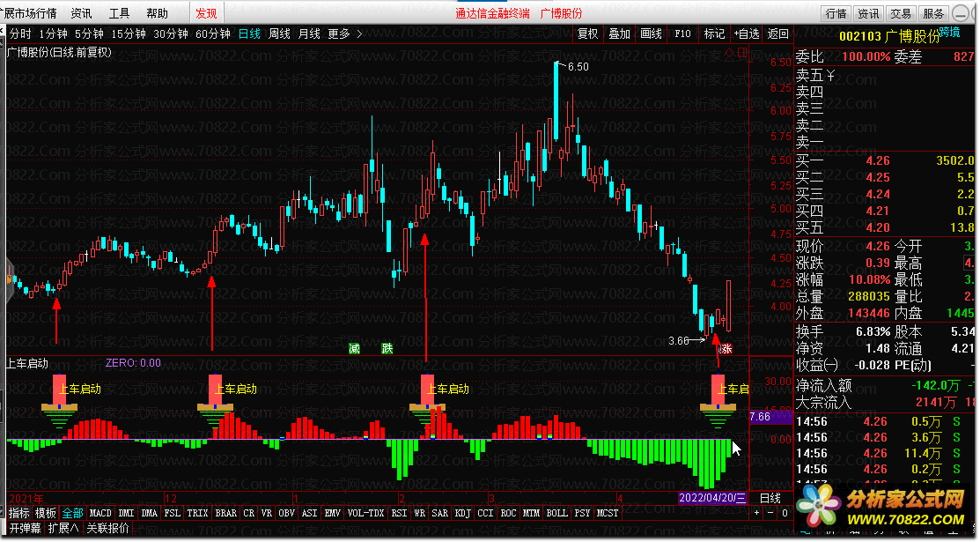Click the 叠加 overlay button
Screen dimensions: 980x542
pos(619,33)
